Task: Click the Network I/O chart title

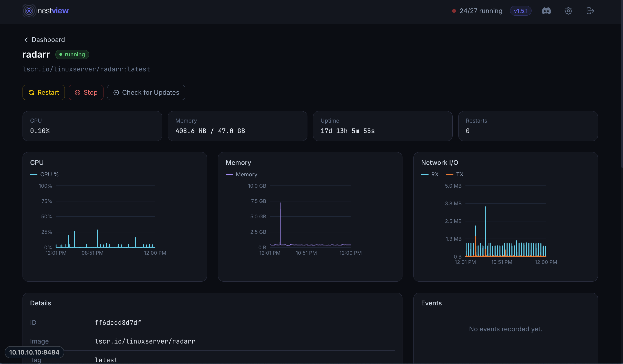Action: click(440, 163)
